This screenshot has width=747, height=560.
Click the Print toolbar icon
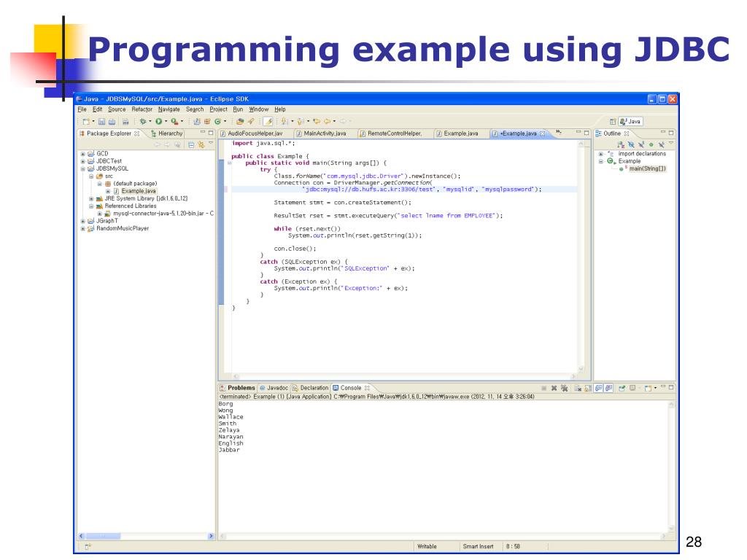(x=112, y=122)
